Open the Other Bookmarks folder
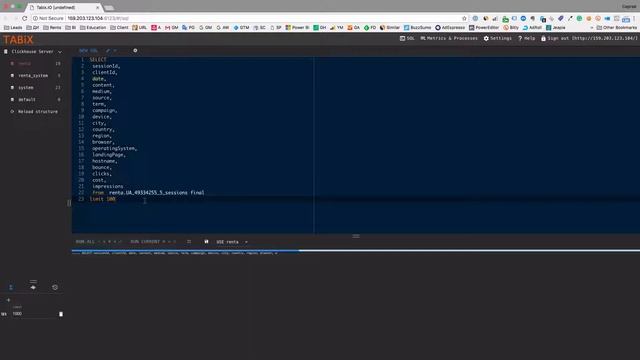640x360 pixels. click(x=617, y=28)
